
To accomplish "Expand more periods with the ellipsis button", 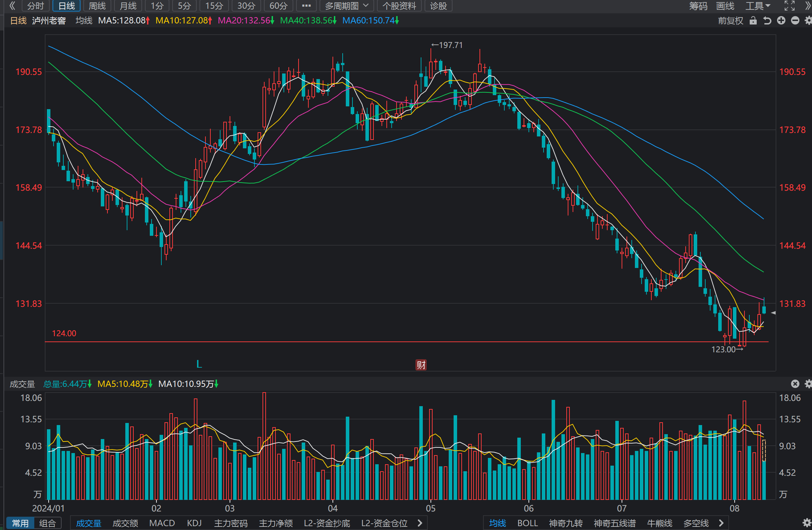I will pyautogui.click(x=306, y=6).
